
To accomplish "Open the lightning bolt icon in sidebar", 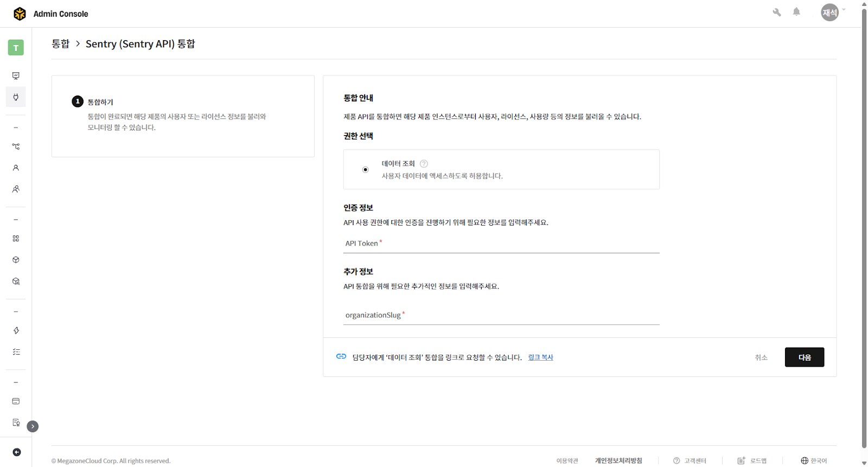I will tap(16, 331).
